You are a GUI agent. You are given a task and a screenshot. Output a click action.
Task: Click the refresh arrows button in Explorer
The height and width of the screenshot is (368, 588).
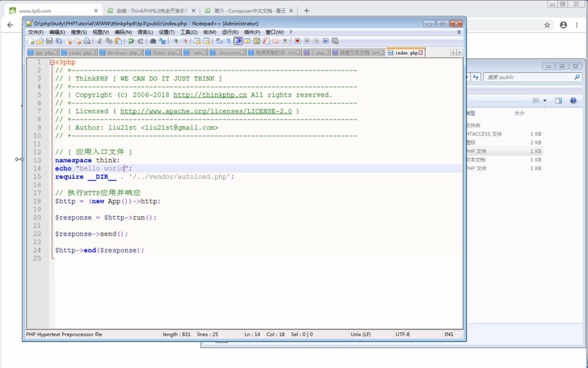(x=475, y=77)
